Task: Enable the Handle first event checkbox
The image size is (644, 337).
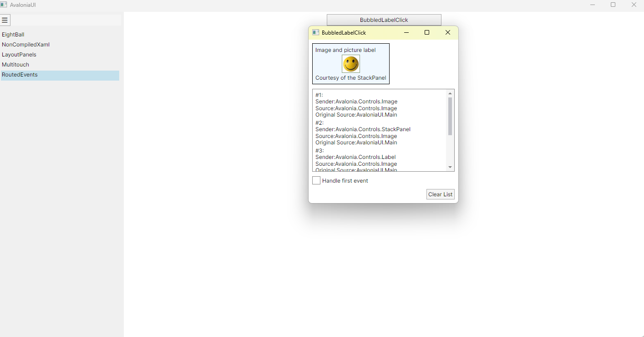Action: (316, 181)
